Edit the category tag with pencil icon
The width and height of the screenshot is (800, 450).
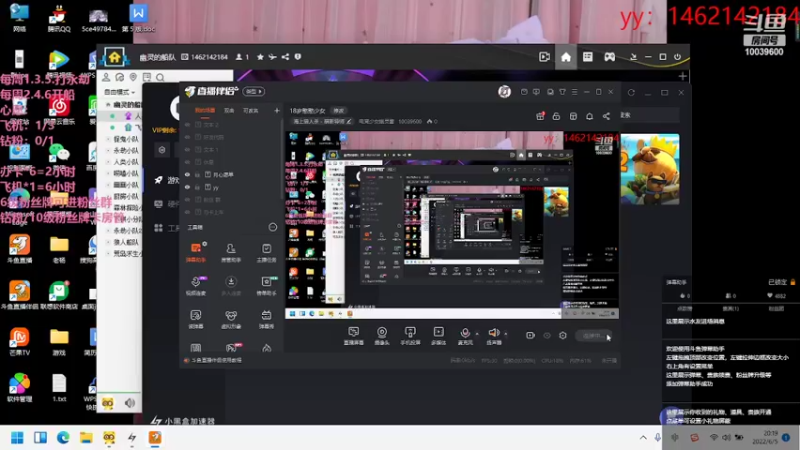[349, 121]
